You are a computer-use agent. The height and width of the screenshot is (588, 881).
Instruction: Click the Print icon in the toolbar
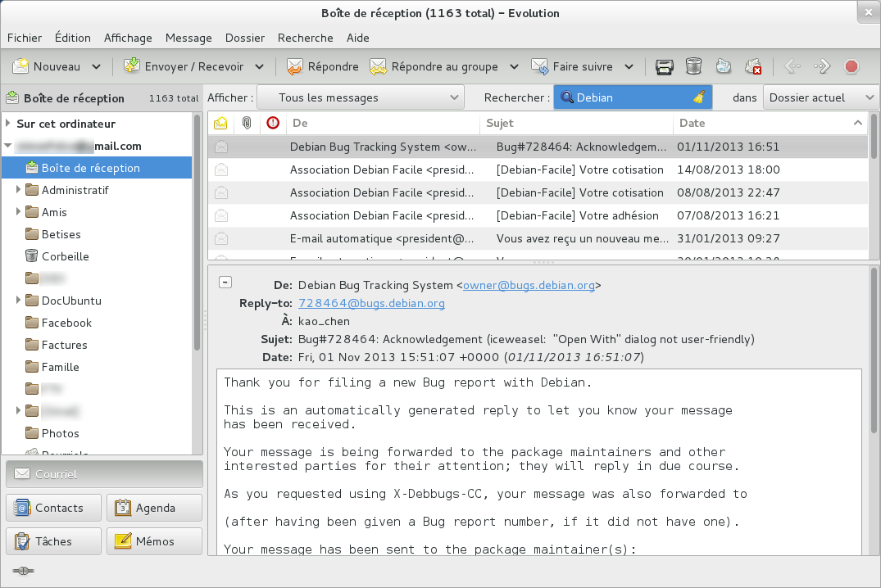coord(664,67)
